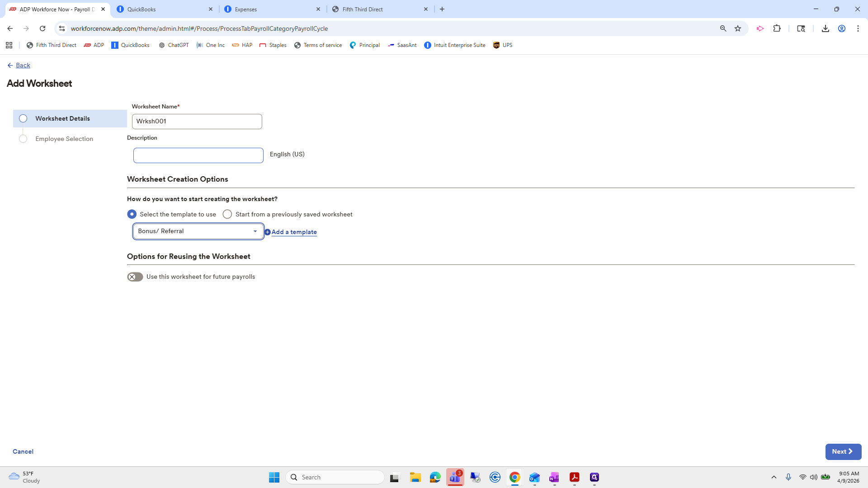The height and width of the screenshot is (488, 868).
Task: Open the Terms of service bookmark
Action: (318, 45)
